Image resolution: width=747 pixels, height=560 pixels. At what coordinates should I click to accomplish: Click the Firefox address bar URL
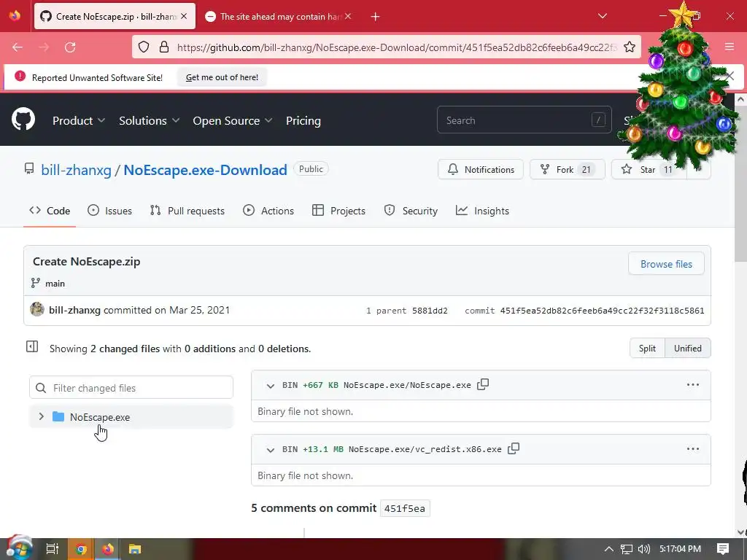(396, 47)
